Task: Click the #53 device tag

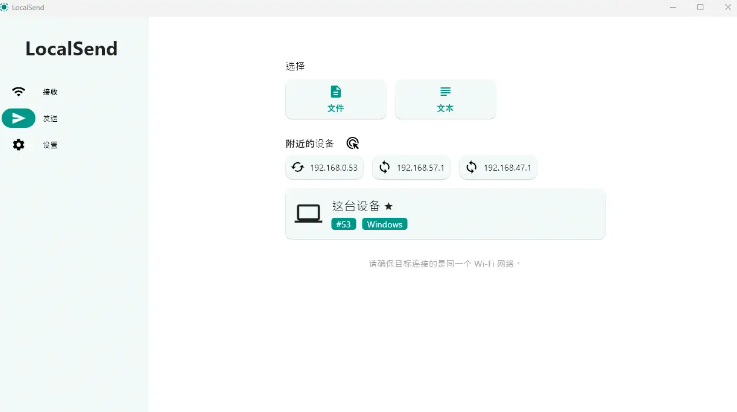Action: (343, 224)
